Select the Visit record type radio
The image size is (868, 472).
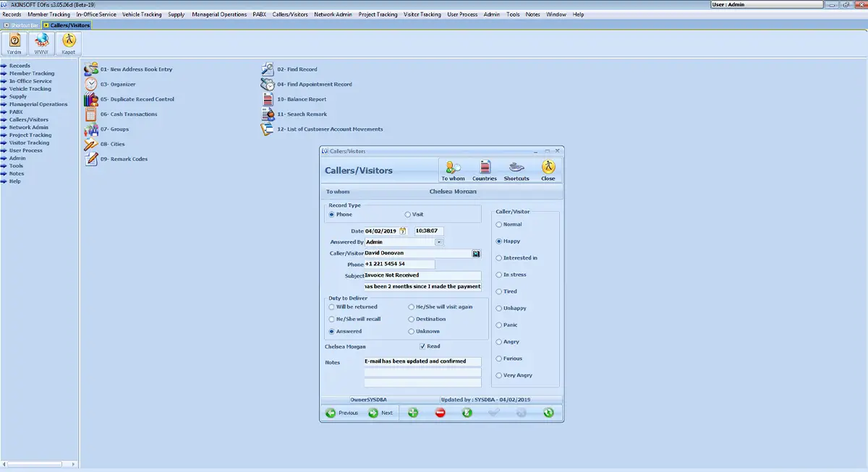408,215
